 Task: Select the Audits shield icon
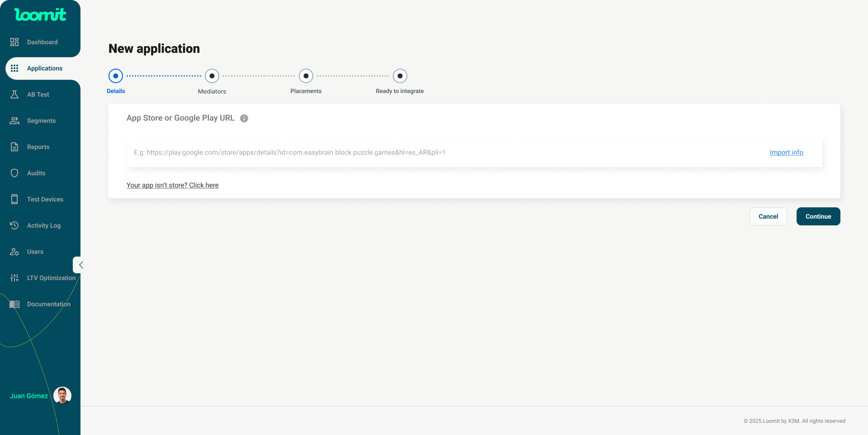14,173
